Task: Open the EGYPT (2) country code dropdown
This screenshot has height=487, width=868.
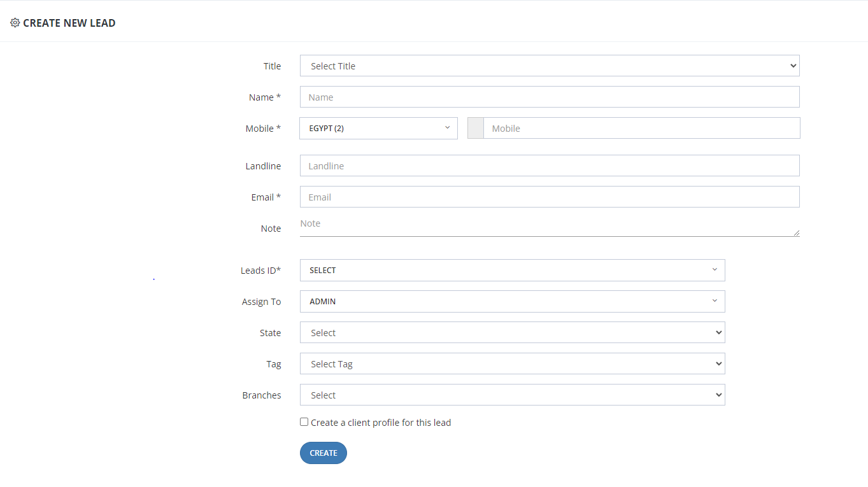Action: click(x=378, y=128)
